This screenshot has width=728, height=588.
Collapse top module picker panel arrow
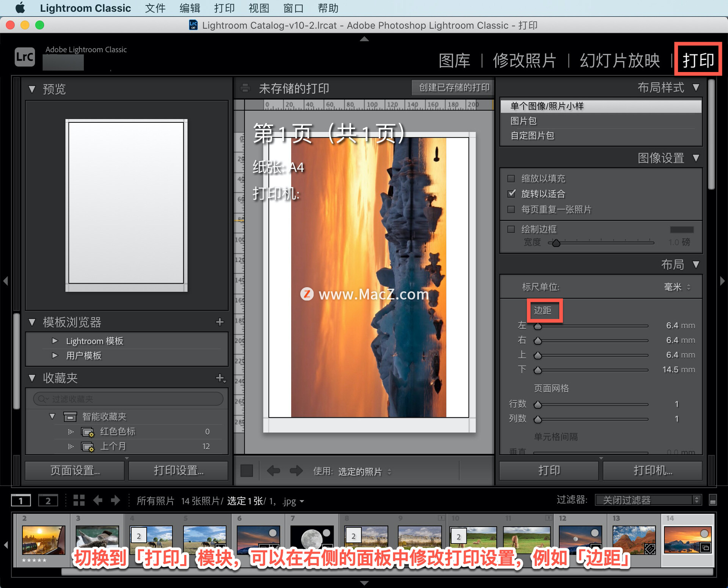[364, 39]
